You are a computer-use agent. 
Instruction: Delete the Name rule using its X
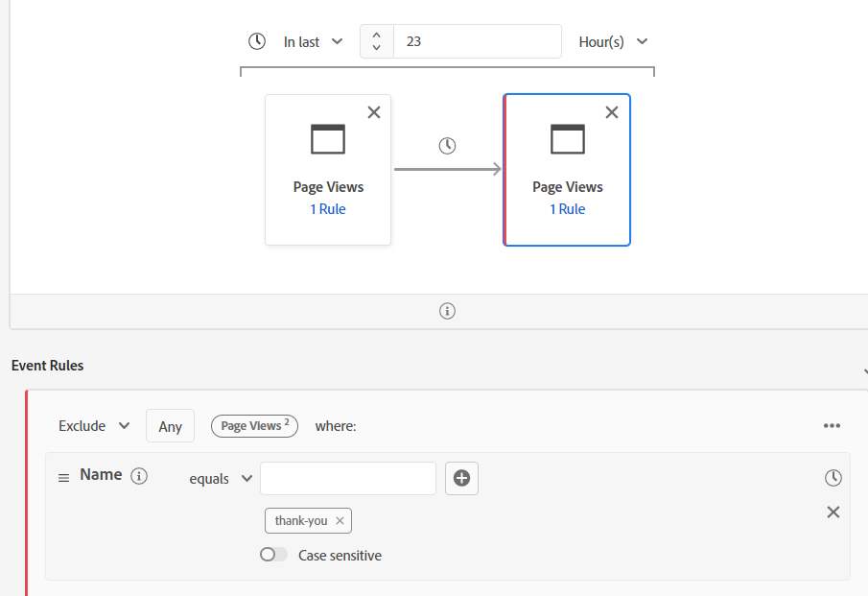833,512
